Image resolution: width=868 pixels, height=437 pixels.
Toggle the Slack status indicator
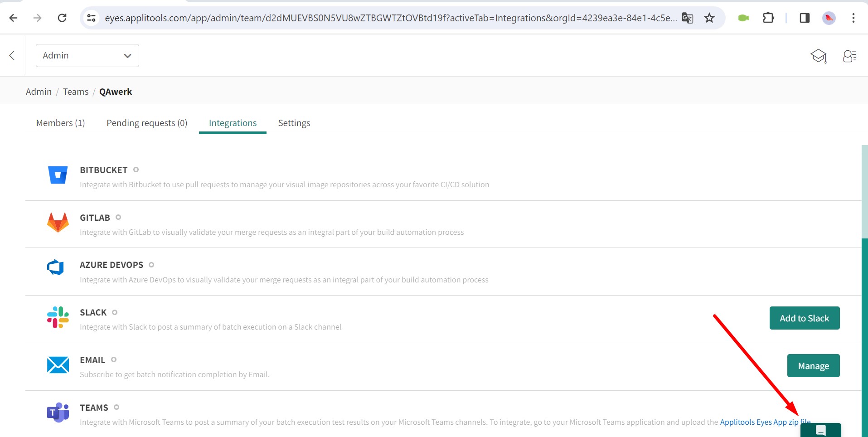point(115,312)
